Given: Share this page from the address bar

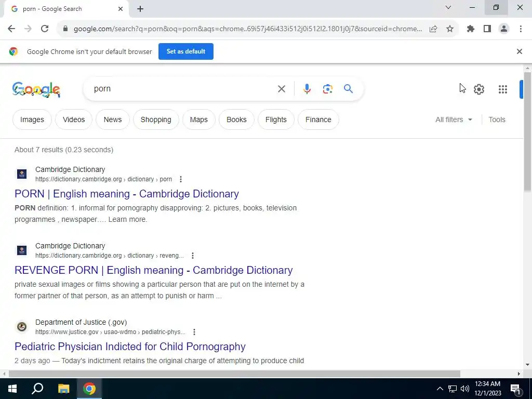Looking at the screenshot, I should click(x=433, y=29).
